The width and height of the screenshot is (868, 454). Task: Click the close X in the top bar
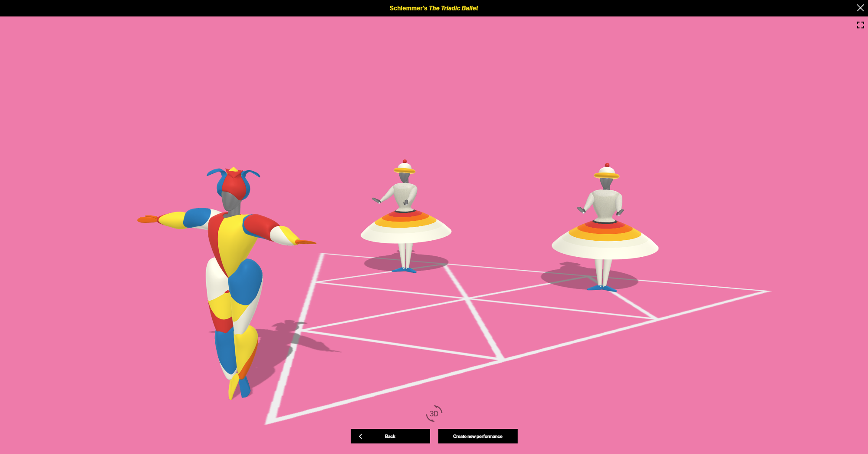pyautogui.click(x=860, y=7)
